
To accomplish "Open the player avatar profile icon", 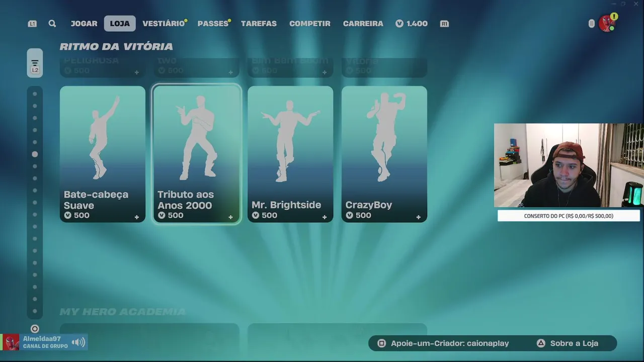I will [607, 23].
